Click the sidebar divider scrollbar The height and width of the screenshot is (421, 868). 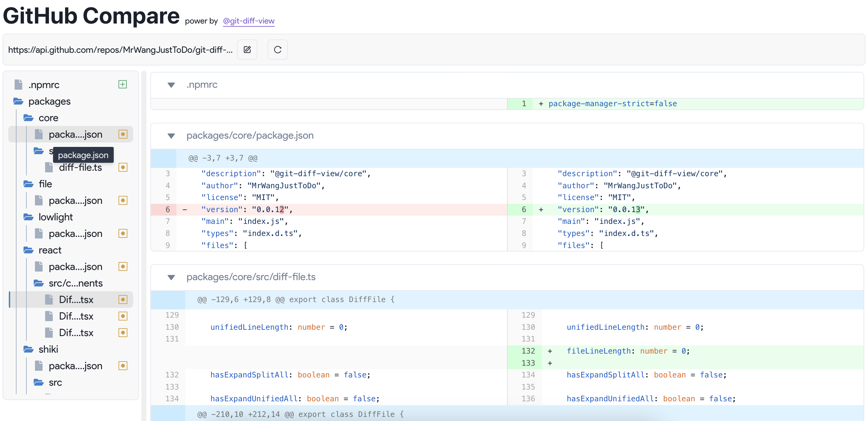(144, 236)
